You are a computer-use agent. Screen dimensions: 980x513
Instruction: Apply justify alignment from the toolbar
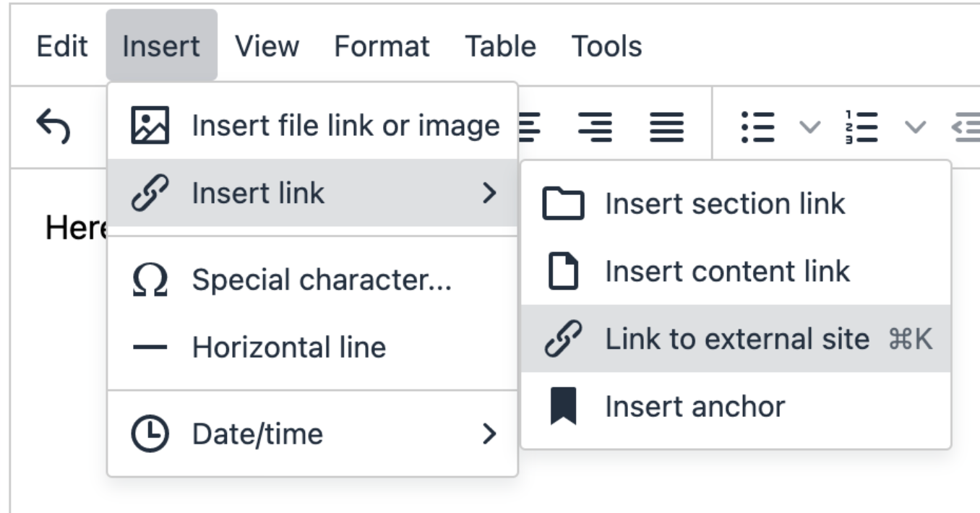click(x=666, y=127)
